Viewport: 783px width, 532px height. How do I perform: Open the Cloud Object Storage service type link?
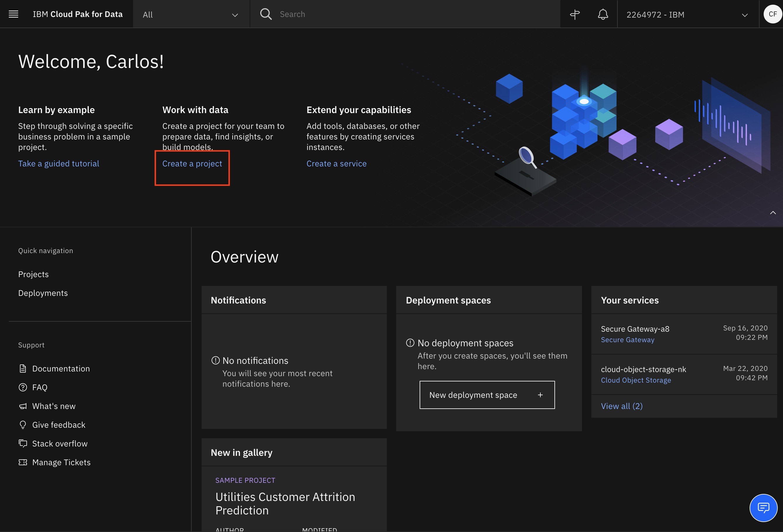click(636, 380)
